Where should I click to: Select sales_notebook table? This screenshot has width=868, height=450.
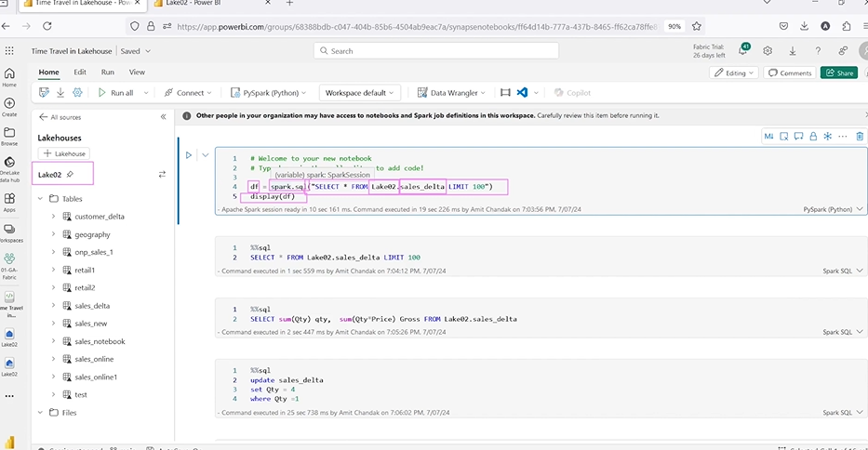click(100, 341)
